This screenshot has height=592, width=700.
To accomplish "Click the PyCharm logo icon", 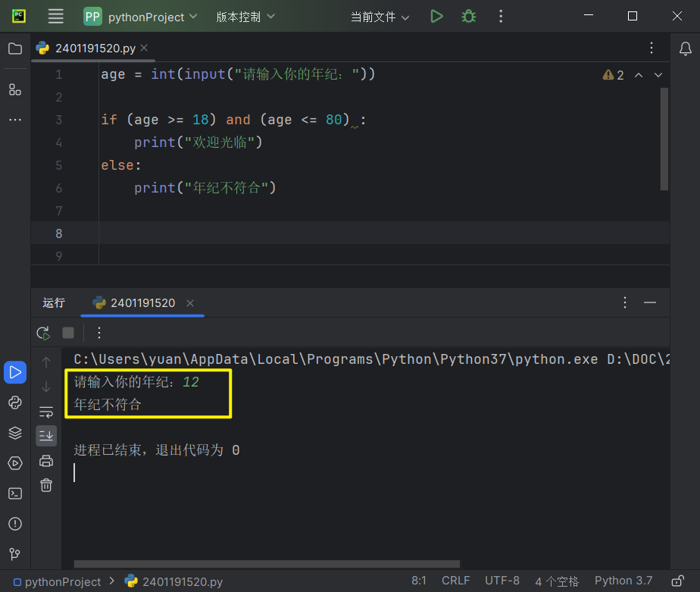I will (x=19, y=17).
